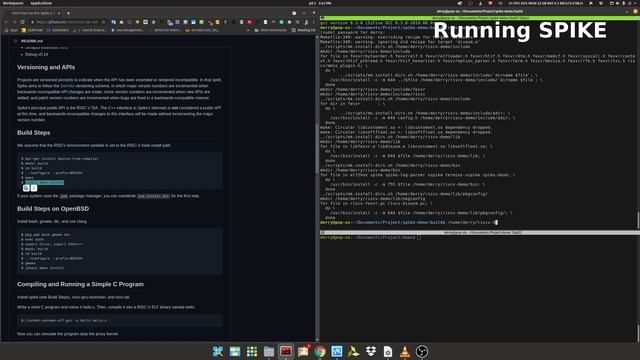The image size is (640, 360).
Task: Click the Build Steps on OpenBSD heading
Action: click(x=53, y=209)
